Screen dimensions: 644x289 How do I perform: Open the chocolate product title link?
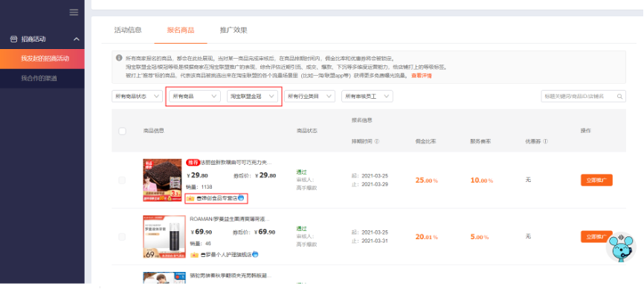[236, 163]
